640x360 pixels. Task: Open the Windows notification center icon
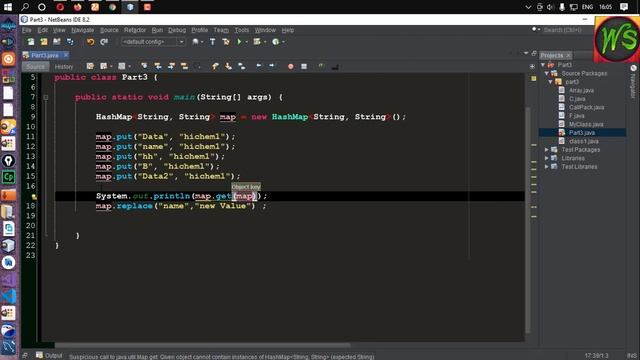pos(624,7)
